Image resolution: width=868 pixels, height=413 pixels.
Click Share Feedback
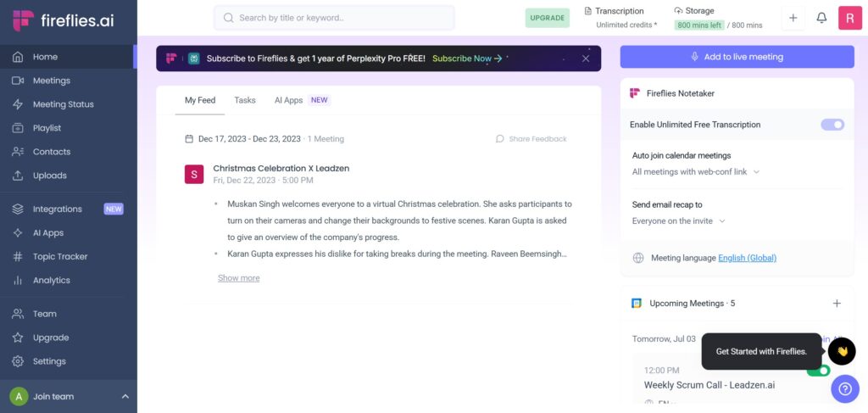pos(531,139)
